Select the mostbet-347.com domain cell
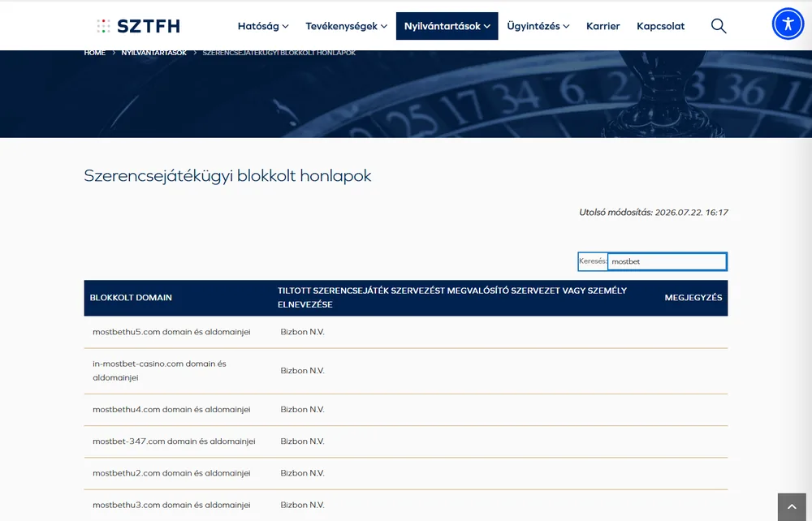 (174, 441)
